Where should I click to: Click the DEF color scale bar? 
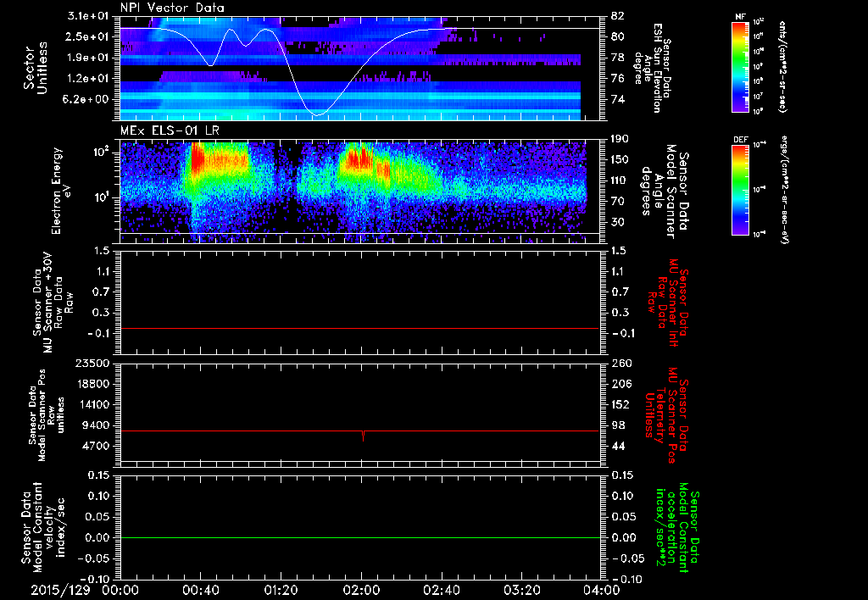click(740, 190)
